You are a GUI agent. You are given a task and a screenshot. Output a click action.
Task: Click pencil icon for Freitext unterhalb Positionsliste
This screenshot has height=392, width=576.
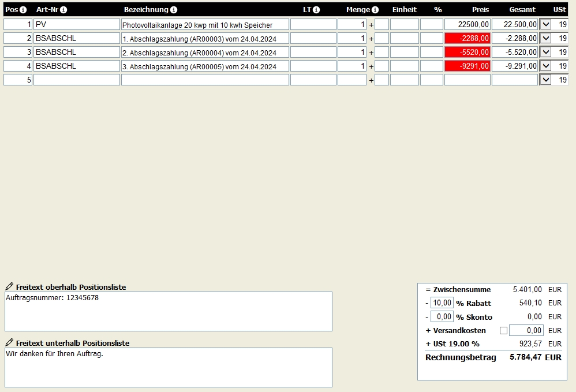(10, 342)
